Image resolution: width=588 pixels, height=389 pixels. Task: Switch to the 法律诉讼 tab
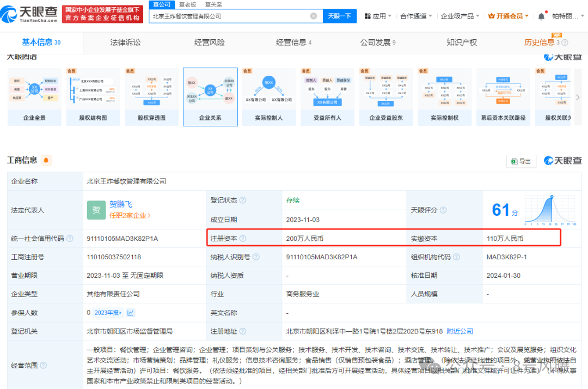pyautogui.click(x=125, y=42)
